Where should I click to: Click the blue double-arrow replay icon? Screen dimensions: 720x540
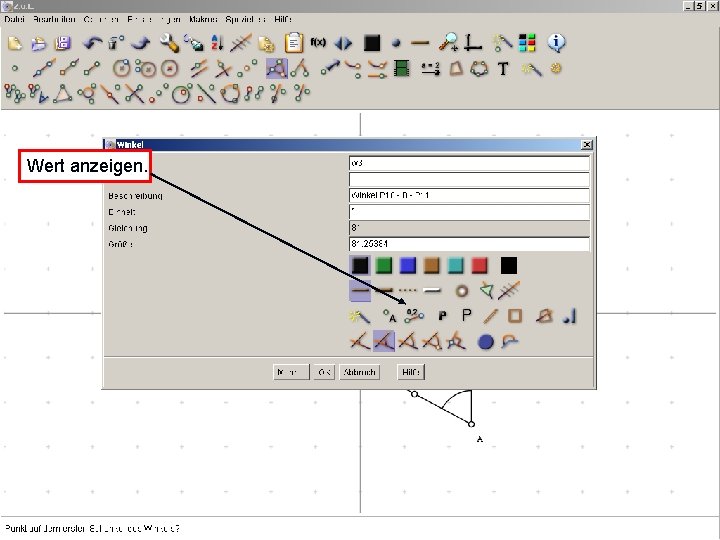pos(343,43)
